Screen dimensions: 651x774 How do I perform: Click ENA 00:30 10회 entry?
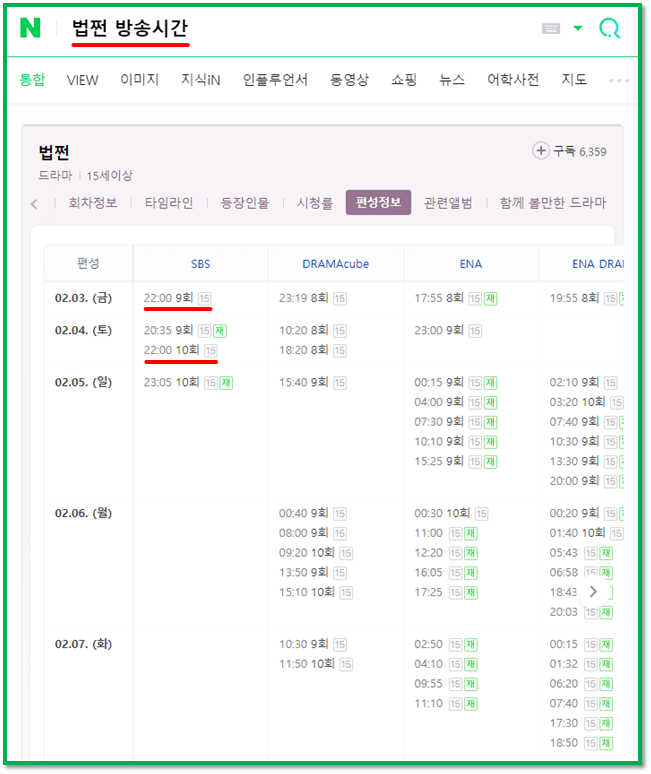point(451,513)
